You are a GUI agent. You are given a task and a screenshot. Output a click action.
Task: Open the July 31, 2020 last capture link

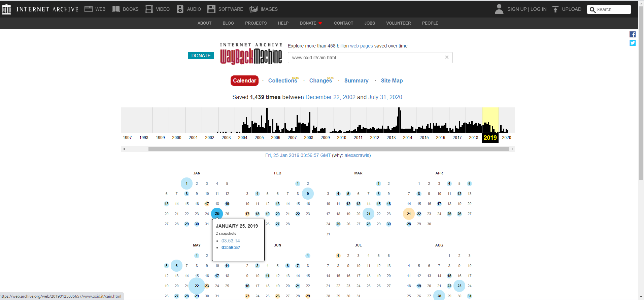tap(385, 97)
